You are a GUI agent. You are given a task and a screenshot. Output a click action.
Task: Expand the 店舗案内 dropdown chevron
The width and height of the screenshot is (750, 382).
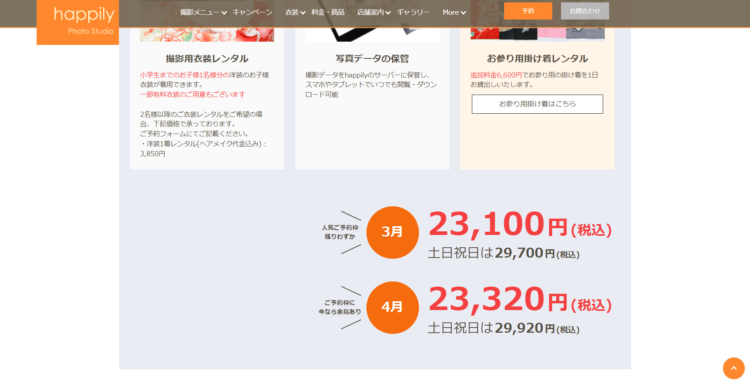pyautogui.click(x=388, y=13)
